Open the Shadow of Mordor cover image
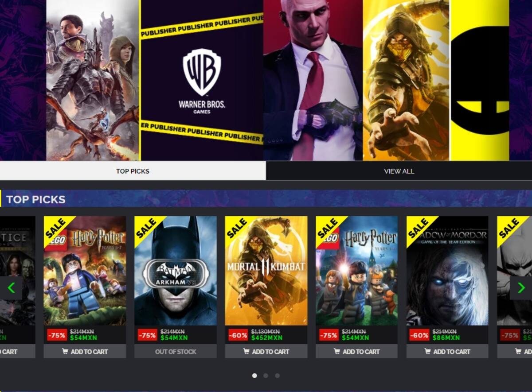This screenshot has width=532, height=392. (447, 271)
